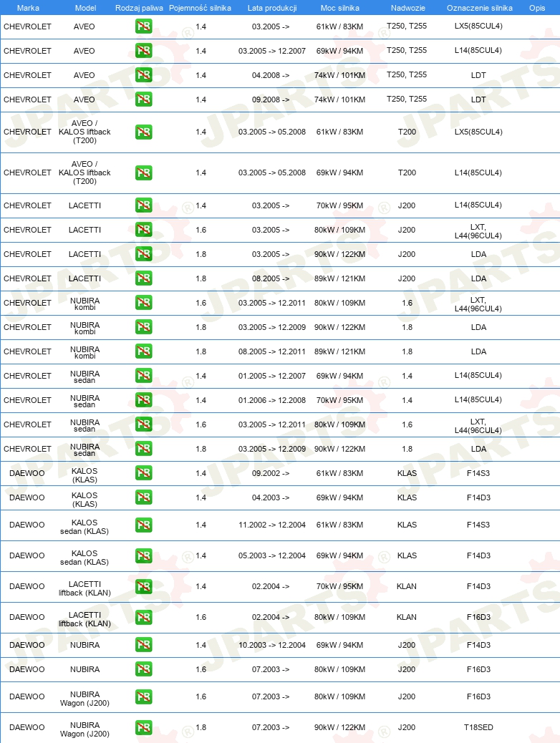Click fuel icon for Lacetti liftback 1.4 row
Screen dimensions: 560x743
tap(144, 587)
